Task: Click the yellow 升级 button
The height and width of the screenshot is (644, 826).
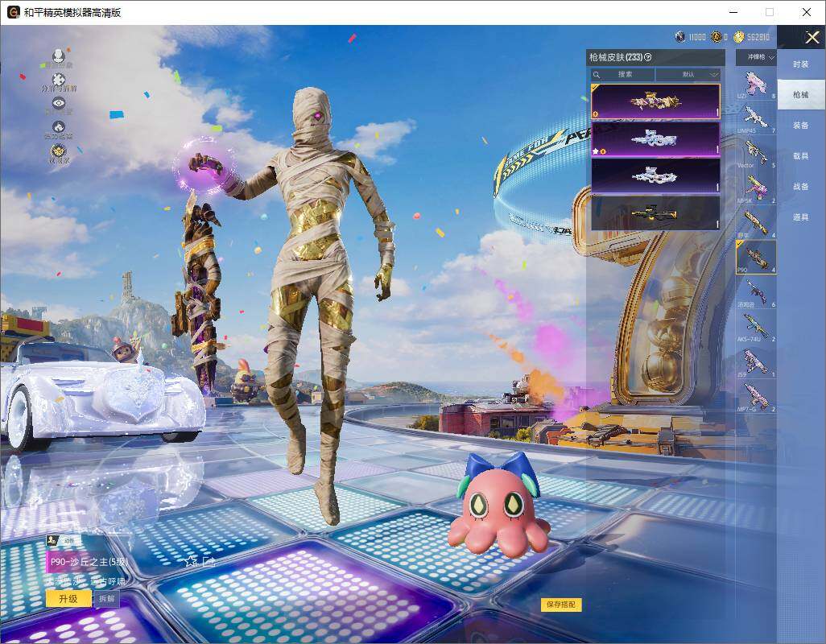Action: (x=68, y=599)
